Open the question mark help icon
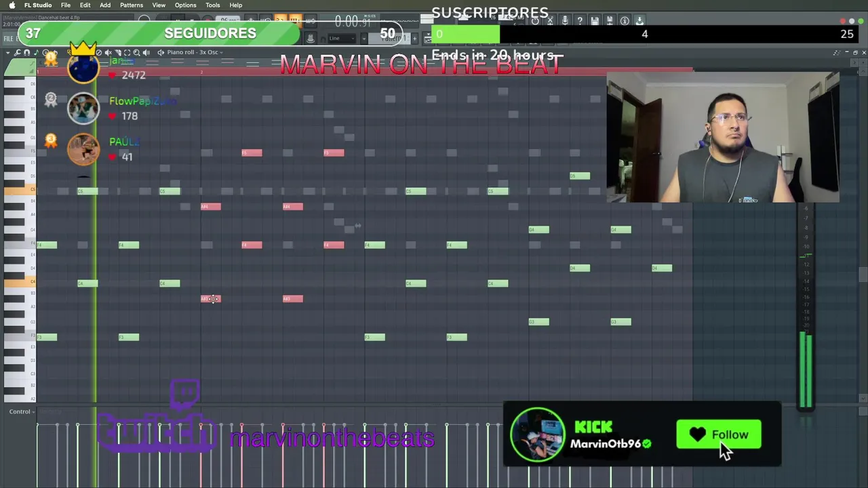Viewport: 868px width, 488px height. [580, 21]
